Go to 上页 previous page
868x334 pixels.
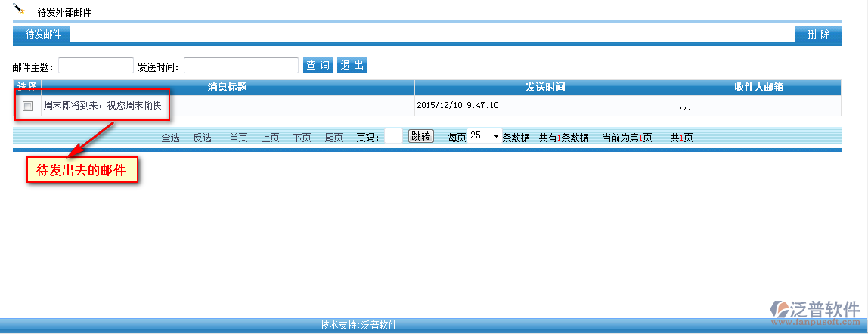click(270, 138)
